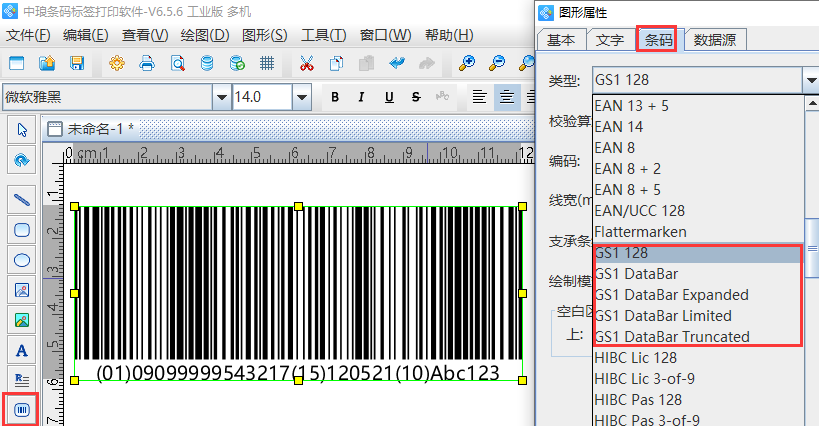Select the barcode drawing tool
The image size is (819, 426).
click(x=21, y=410)
